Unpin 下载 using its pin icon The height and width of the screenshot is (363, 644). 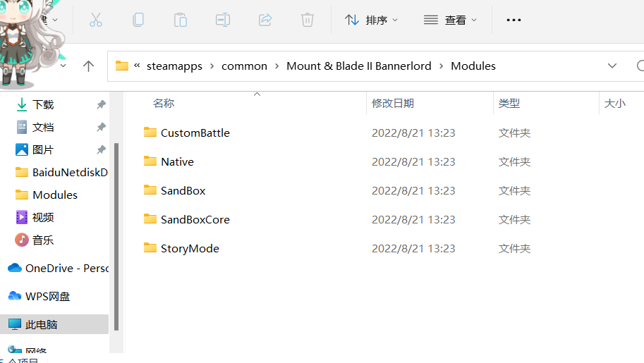pyautogui.click(x=101, y=105)
